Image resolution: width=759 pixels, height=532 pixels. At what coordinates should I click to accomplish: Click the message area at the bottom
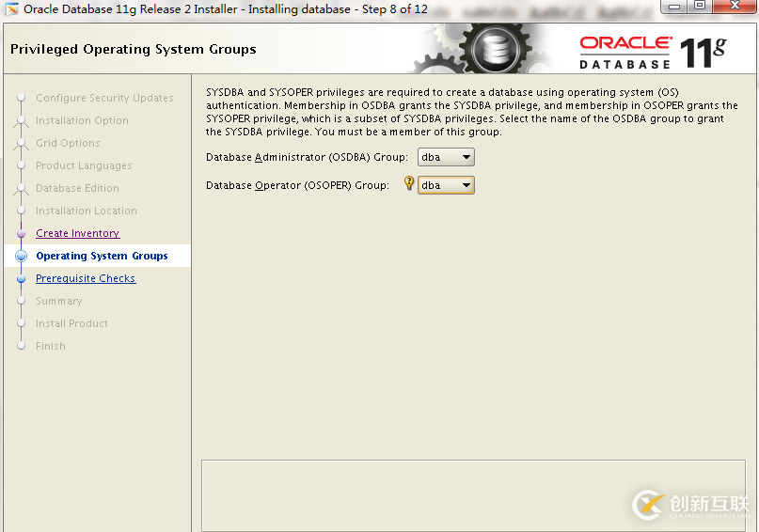click(x=473, y=495)
